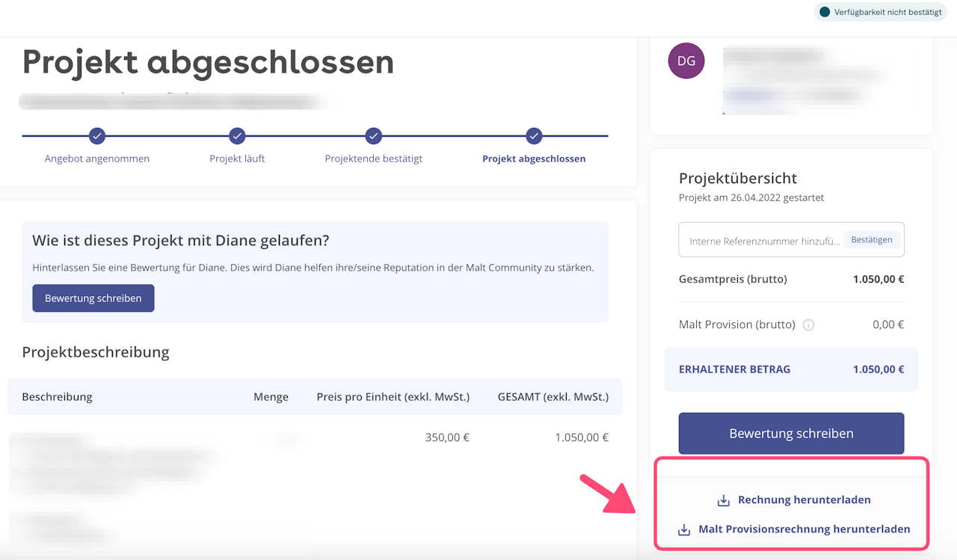
Task: Click the Projekt abgeschlossen checkmark step
Action: pos(534,136)
